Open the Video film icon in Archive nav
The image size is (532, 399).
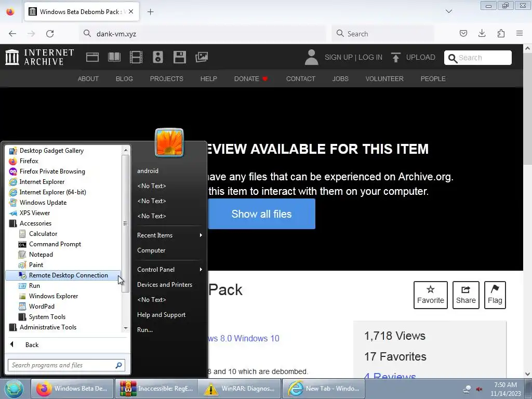(136, 57)
